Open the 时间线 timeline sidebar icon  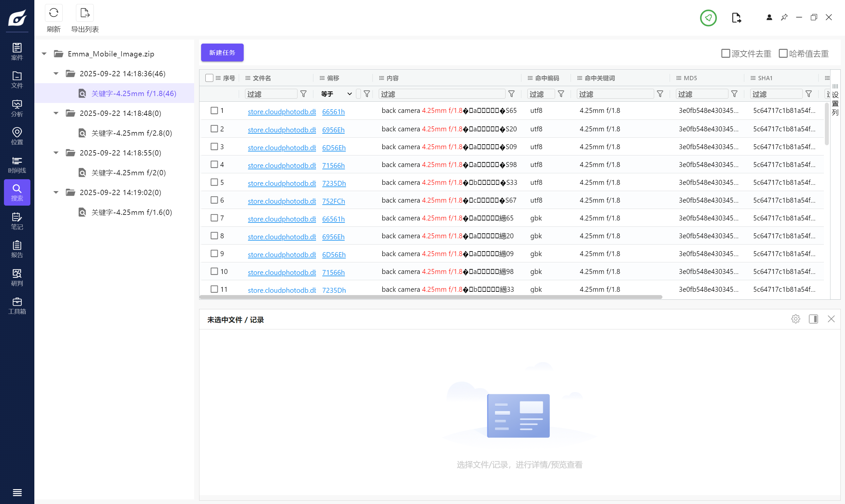[17, 164]
